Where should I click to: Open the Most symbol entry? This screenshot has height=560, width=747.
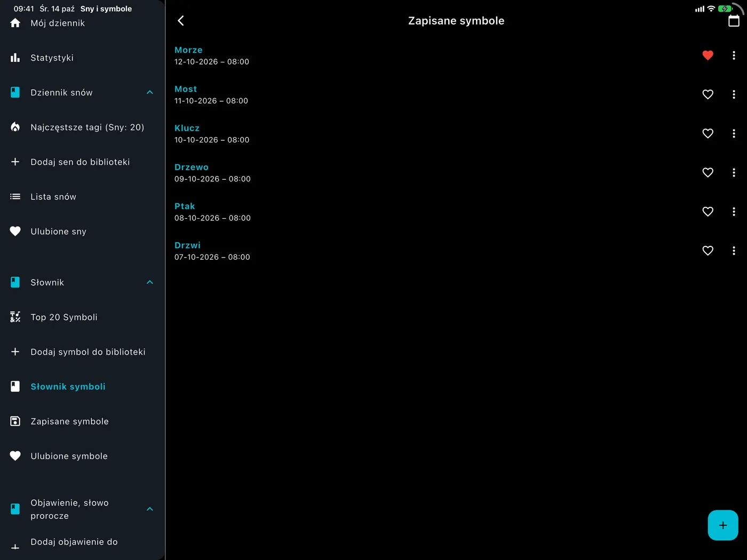(432, 94)
